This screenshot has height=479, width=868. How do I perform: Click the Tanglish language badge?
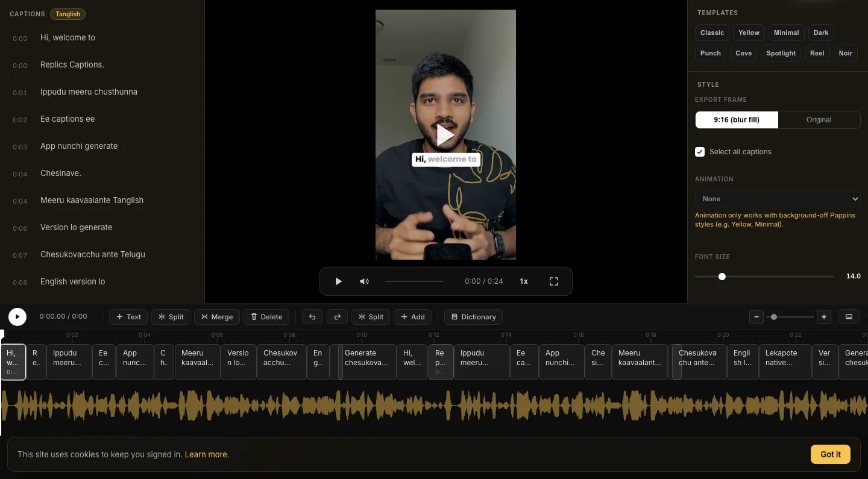click(x=68, y=14)
